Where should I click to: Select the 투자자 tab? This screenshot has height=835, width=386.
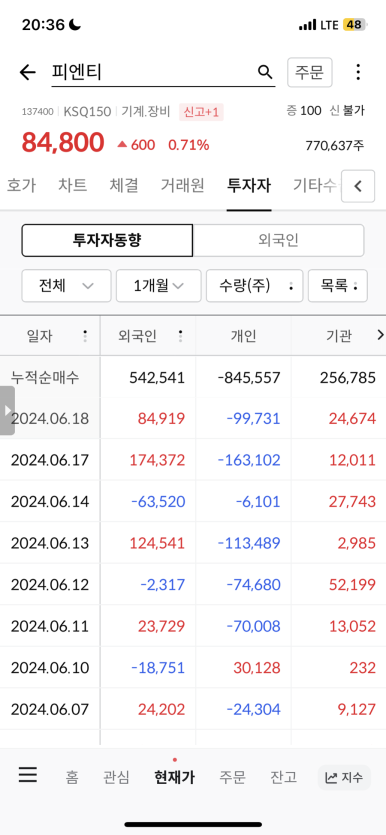(x=249, y=185)
